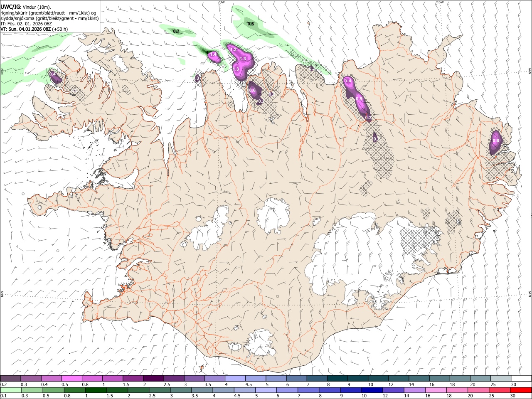Click the 1.2 snowfall value label
This screenshot has height=399, width=532.
[233, 49]
